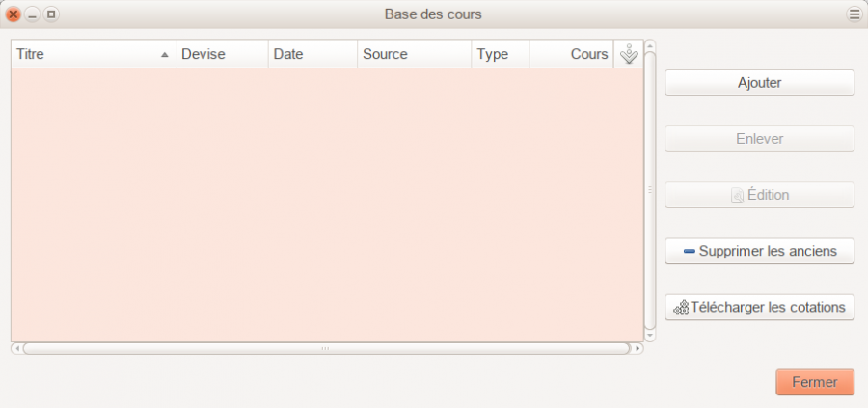The width and height of the screenshot is (868, 408).
Task: Click Supprimer les anciens minus icon button
Action: coord(759,251)
